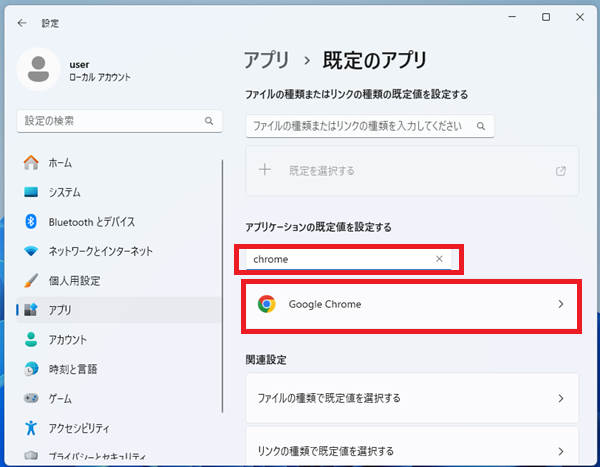Click the file type search magnifier icon
This screenshot has height=467, width=600.
pyautogui.click(x=481, y=126)
